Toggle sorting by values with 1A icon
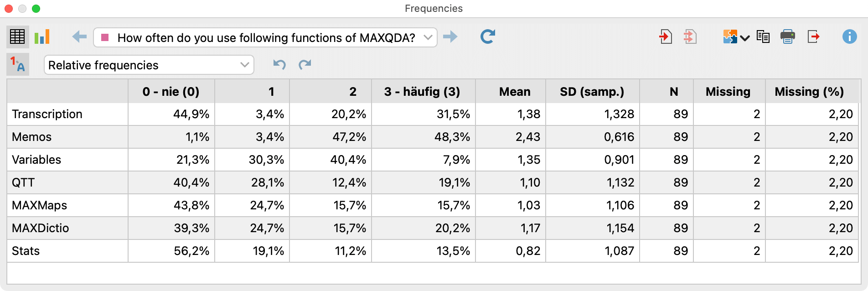This screenshot has height=291, width=868. (x=17, y=64)
